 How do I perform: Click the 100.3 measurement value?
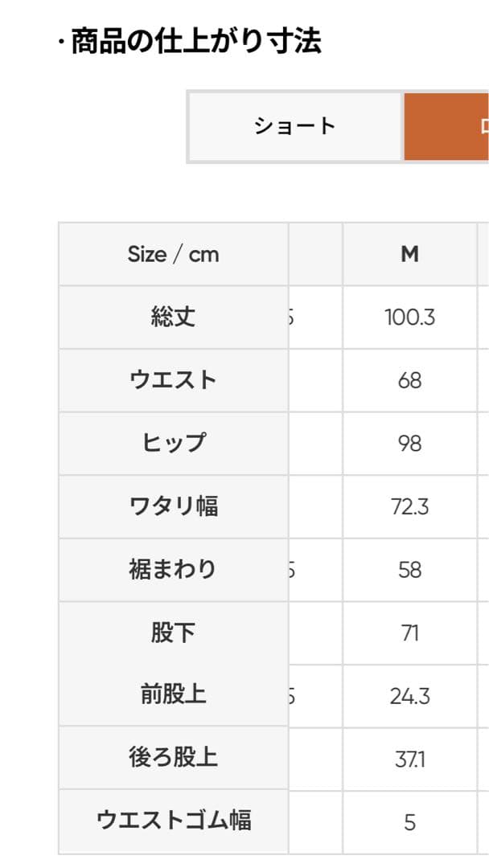[410, 317]
